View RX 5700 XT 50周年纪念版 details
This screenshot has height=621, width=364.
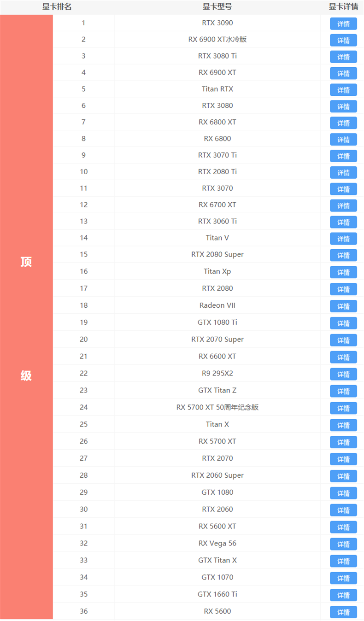point(343,408)
